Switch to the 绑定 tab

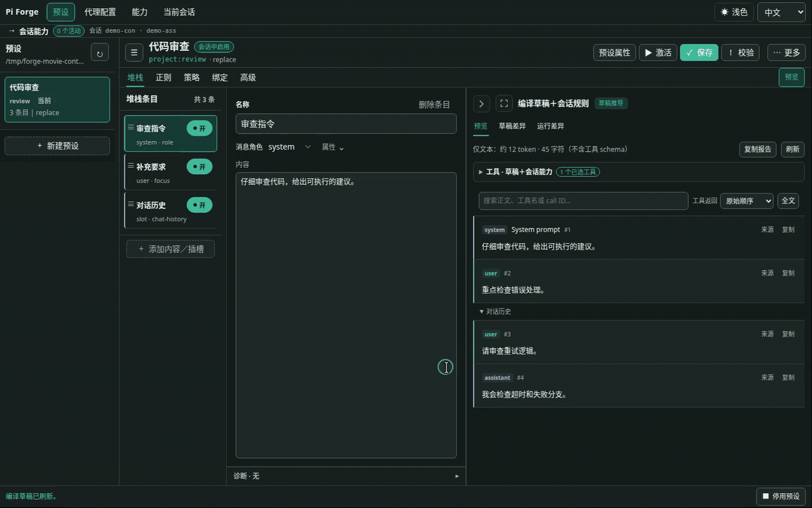click(220, 77)
